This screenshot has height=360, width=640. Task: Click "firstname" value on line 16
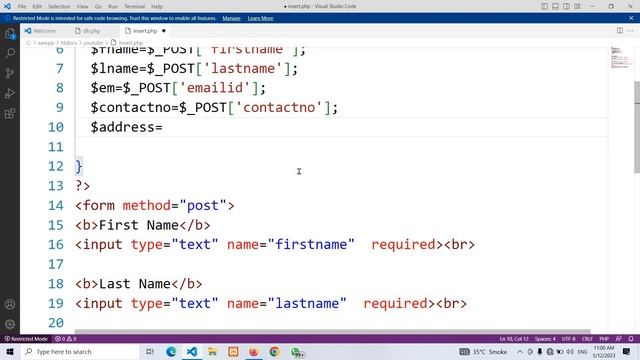pyautogui.click(x=311, y=244)
